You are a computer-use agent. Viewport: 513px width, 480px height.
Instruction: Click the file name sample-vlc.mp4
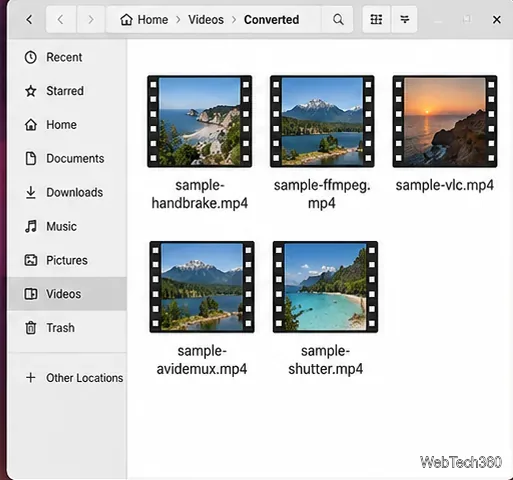click(445, 185)
